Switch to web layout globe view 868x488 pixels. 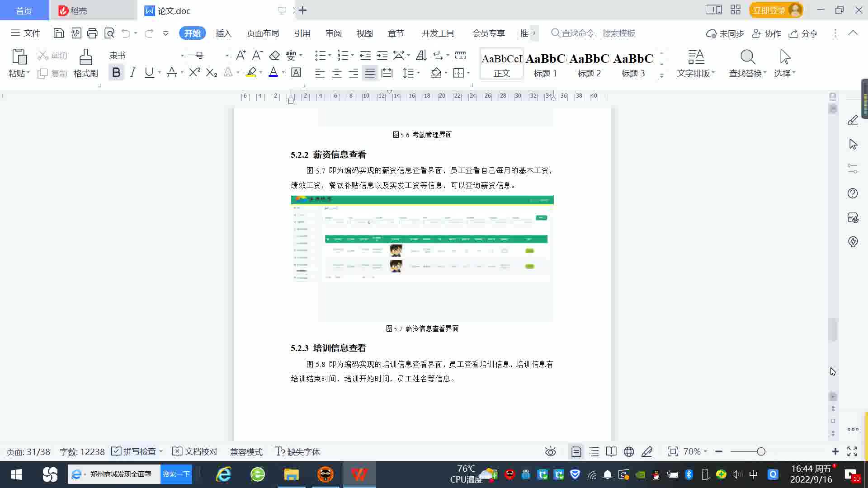[629, 451]
